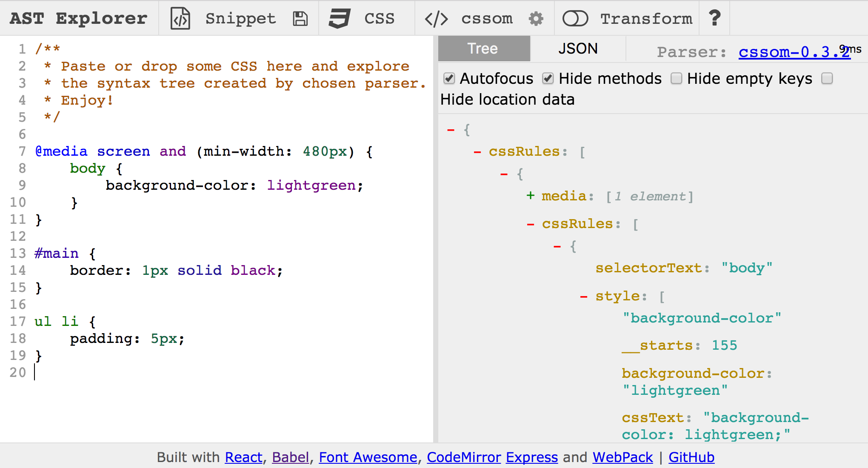This screenshot has height=468, width=868.
Task: Click the Snippet file-code icon
Action: tap(180, 19)
